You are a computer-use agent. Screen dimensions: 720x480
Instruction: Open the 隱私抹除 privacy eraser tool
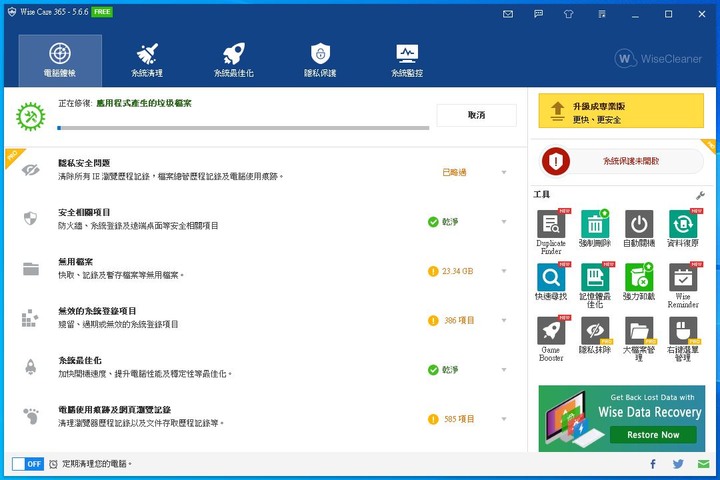pos(595,332)
